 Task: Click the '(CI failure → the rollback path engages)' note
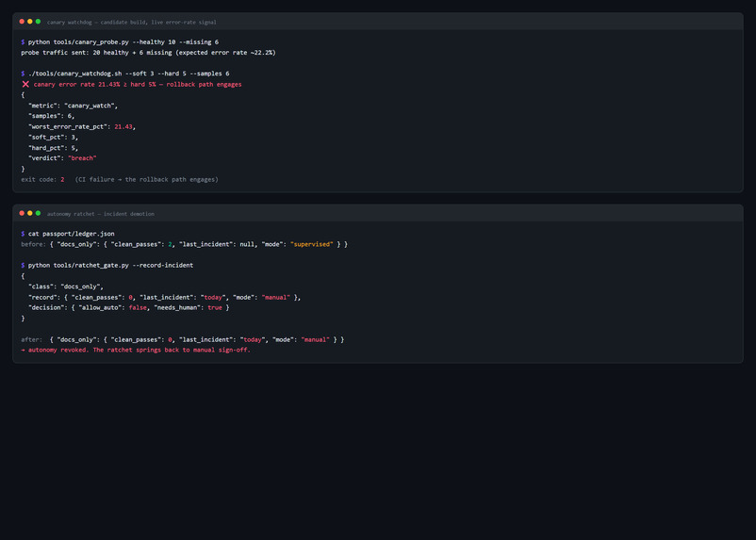146,179
